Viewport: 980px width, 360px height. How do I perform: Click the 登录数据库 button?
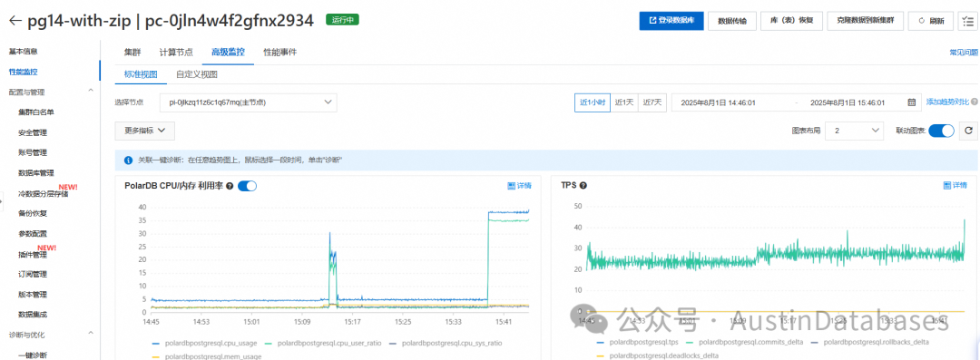coord(671,21)
